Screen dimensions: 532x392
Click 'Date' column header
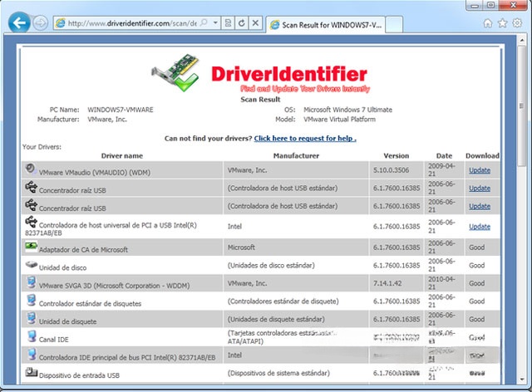tap(444, 155)
